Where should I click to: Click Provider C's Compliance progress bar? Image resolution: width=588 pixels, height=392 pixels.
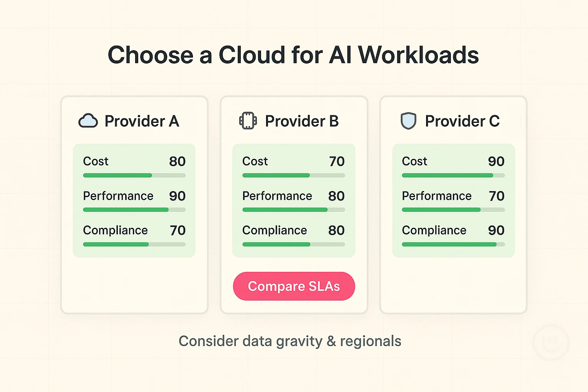click(x=452, y=244)
